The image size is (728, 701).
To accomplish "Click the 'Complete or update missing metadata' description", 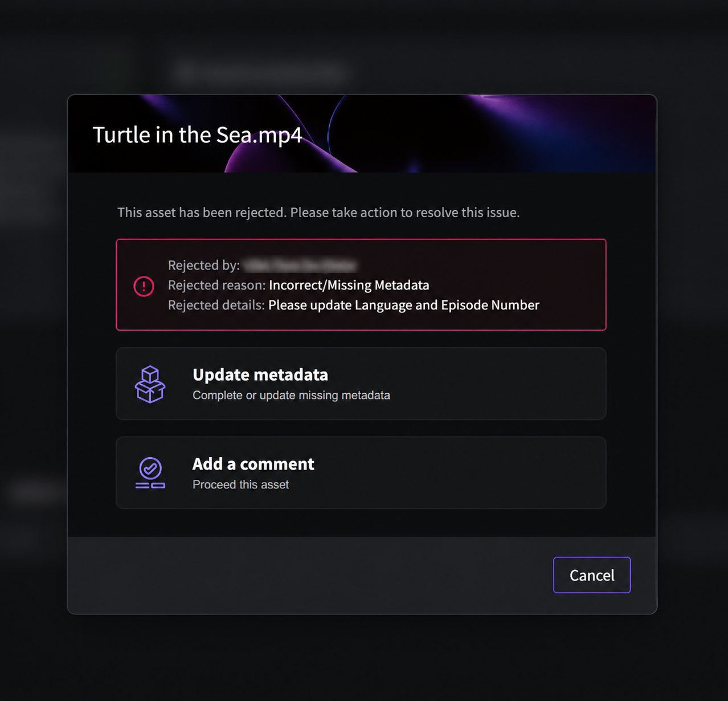I will (x=291, y=396).
